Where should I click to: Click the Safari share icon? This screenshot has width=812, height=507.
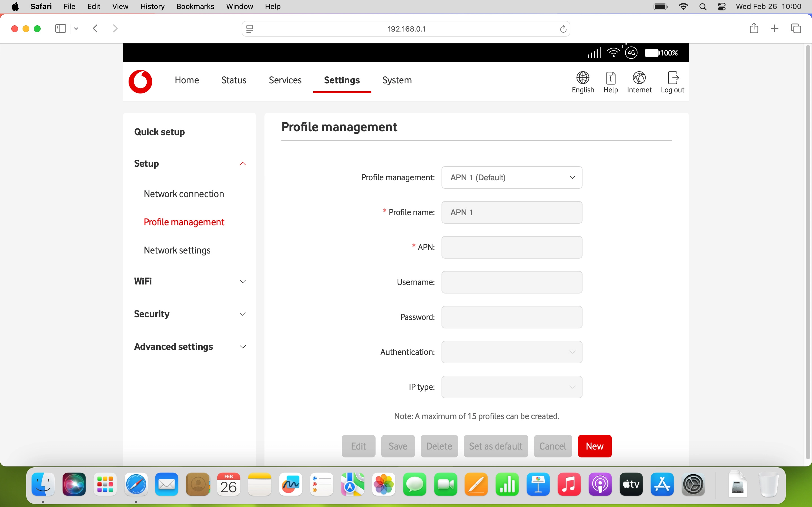tap(754, 28)
